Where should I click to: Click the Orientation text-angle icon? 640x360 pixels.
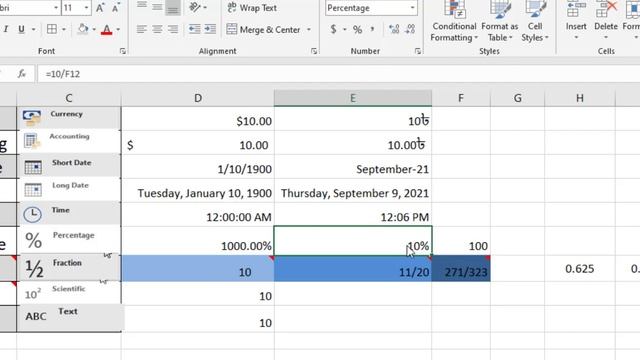click(x=196, y=7)
